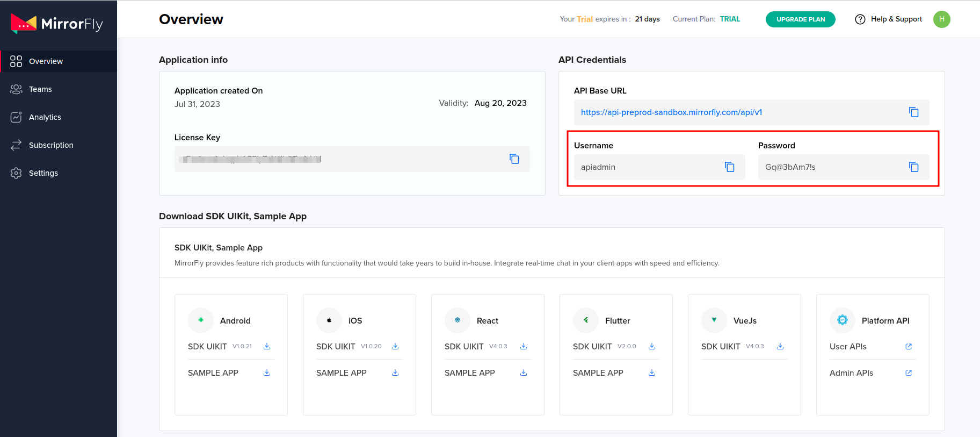Copy the License Key
This screenshot has height=437, width=980.
514,159
